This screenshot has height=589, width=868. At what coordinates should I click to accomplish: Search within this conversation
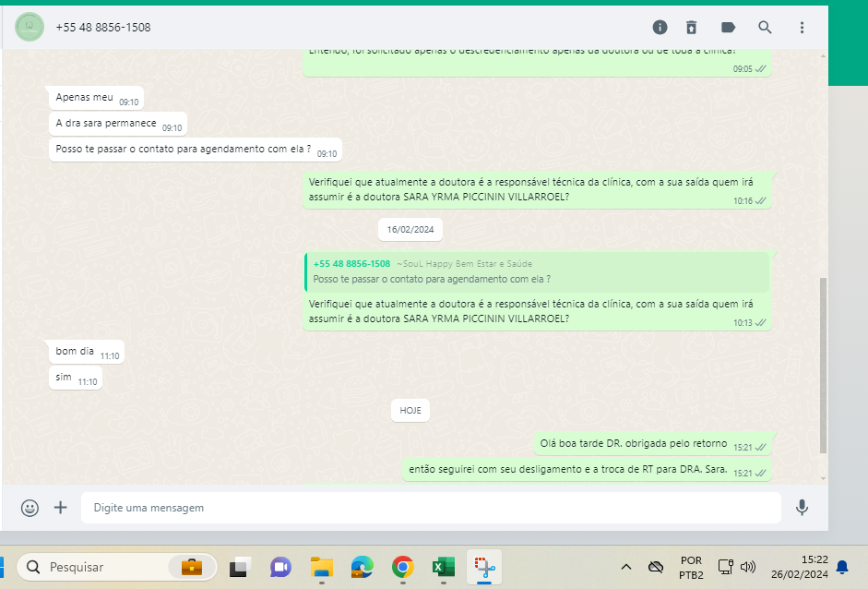(765, 27)
